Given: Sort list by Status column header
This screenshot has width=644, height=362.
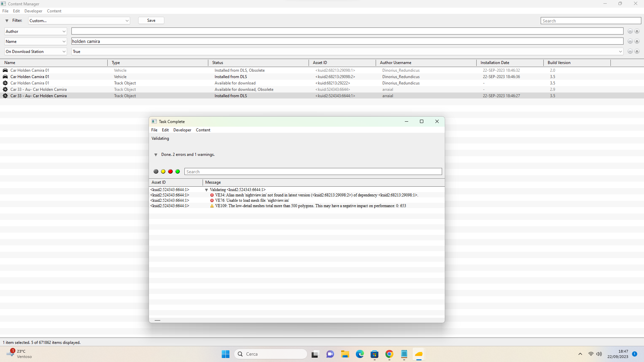Looking at the screenshot, I should coord(258,63).
